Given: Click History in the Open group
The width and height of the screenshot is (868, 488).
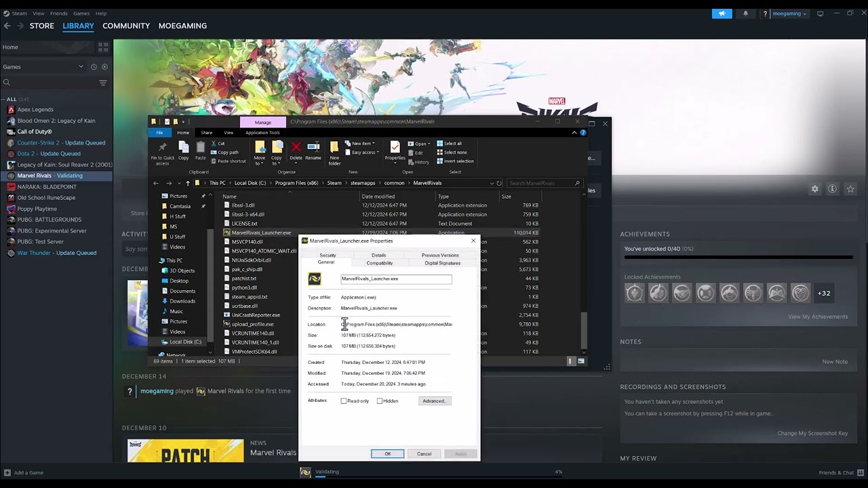Looking at the screenshot, I should click(418, 162).
